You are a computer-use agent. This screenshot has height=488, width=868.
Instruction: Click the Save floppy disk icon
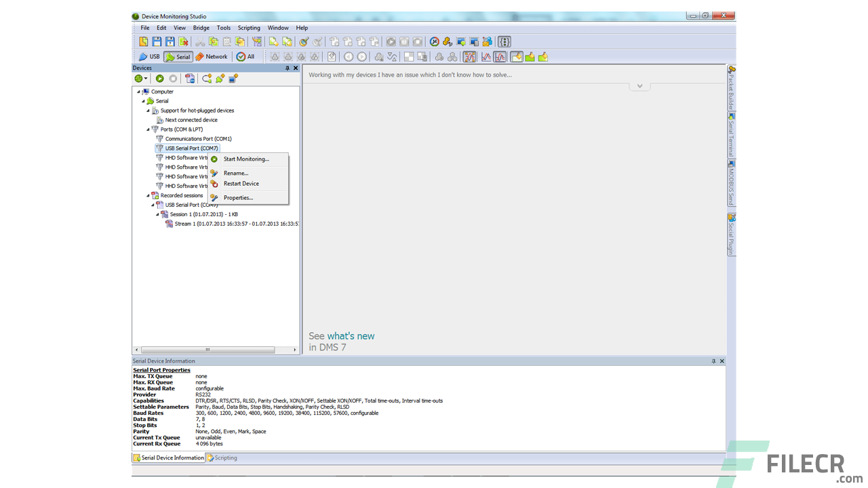[157, 42]
